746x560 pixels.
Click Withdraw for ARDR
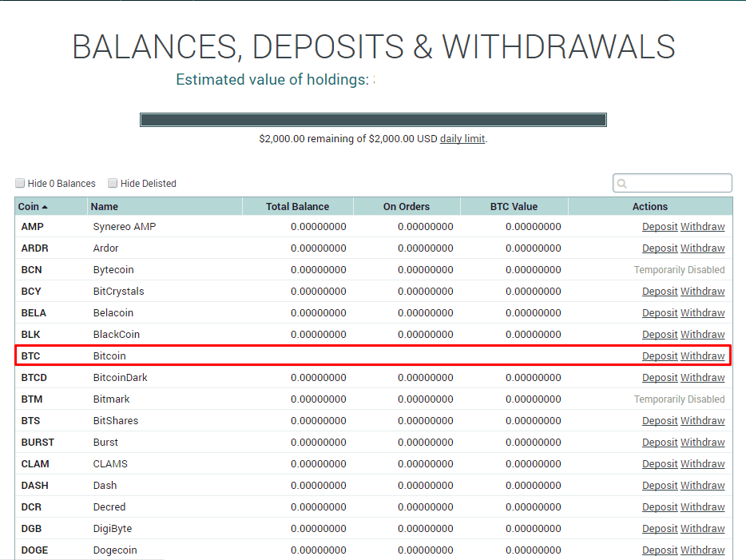pyautogui.click(x=703, y=248)
